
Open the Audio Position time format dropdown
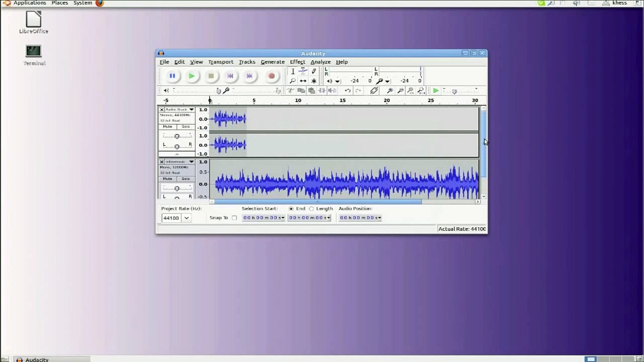379,218
